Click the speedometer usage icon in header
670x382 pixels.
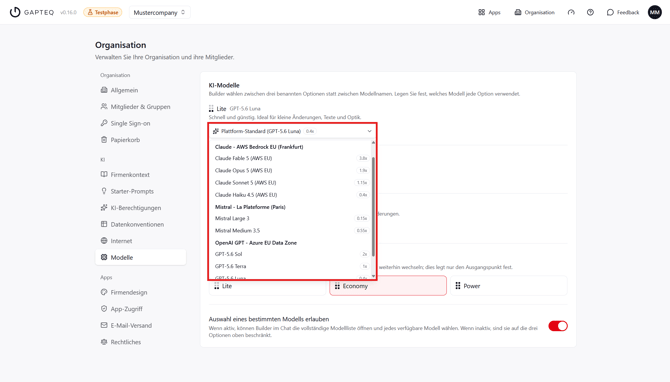[x=571, y=12]
